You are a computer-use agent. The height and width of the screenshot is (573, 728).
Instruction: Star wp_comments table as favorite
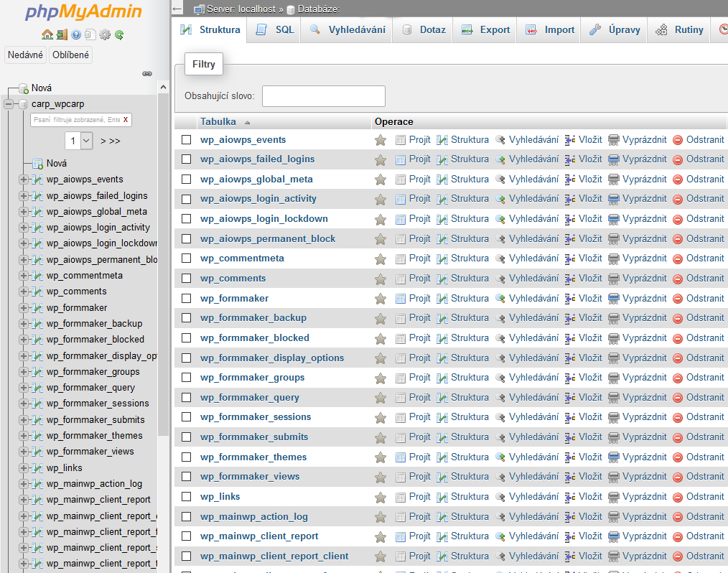[x=381, y=279]
